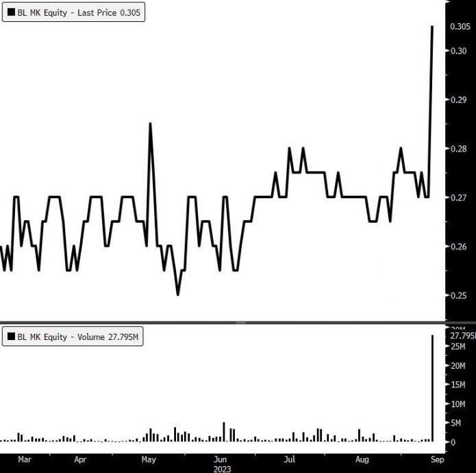The height and width of the screenshot is (473, 476).
Task: Select the Apr label on time axis
Action: (x=80, y=460)
